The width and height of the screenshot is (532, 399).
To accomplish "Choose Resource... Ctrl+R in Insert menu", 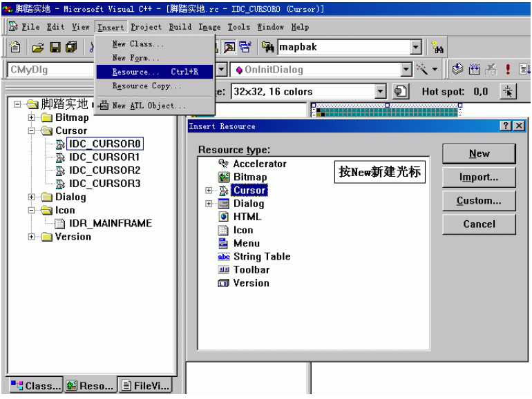I will coord(155,72).
